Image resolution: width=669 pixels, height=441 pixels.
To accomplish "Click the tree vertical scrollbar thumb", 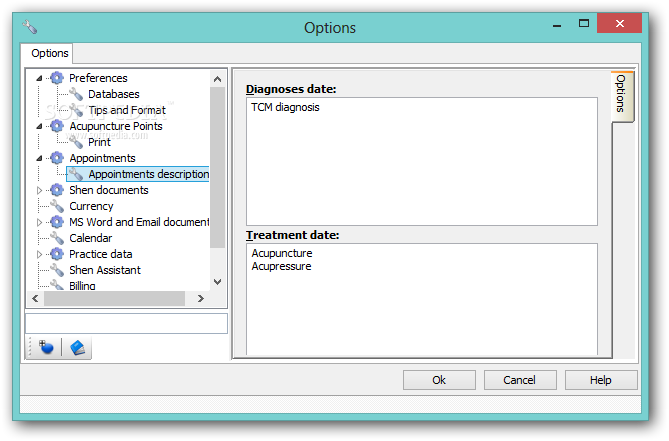I will pyautogui.click(x=218, y=167).
